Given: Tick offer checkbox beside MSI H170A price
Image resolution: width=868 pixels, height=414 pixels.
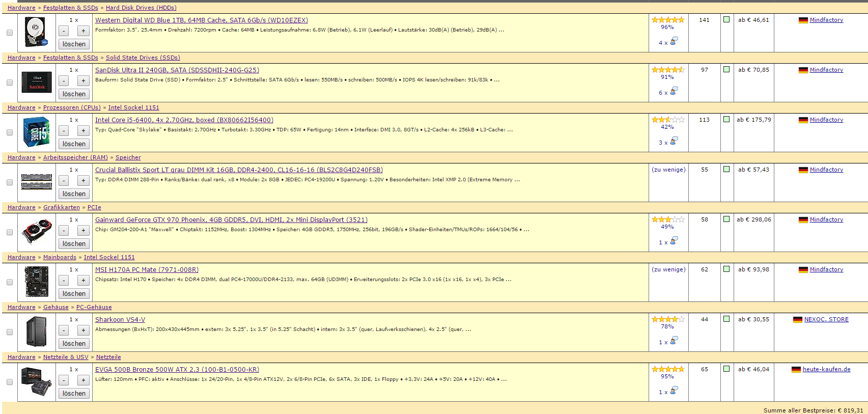Looking at the screenshot, I should pyautogui.click(x=726, y=269).
